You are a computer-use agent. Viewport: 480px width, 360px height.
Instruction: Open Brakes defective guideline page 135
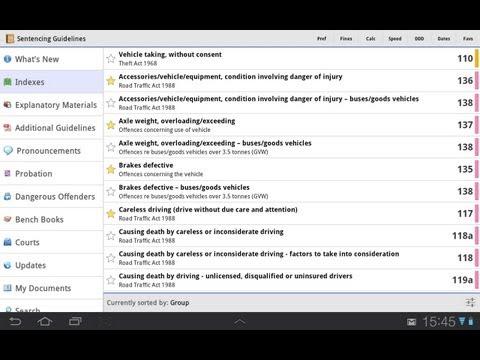click(292, 169)
